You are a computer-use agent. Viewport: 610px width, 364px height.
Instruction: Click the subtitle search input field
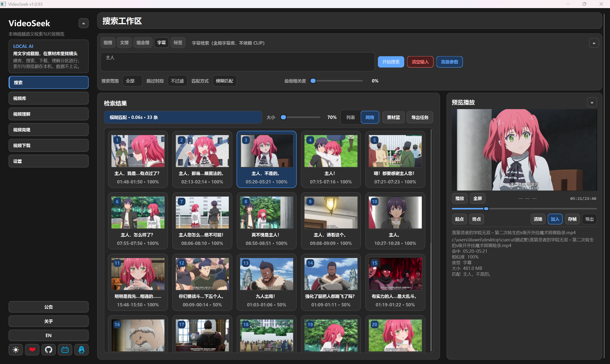[237, 62]
